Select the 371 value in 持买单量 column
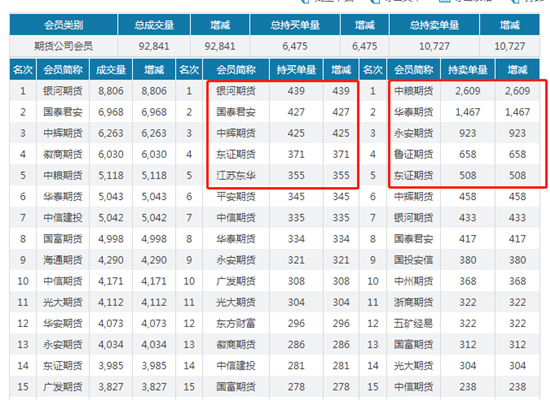 coord(296,154)
